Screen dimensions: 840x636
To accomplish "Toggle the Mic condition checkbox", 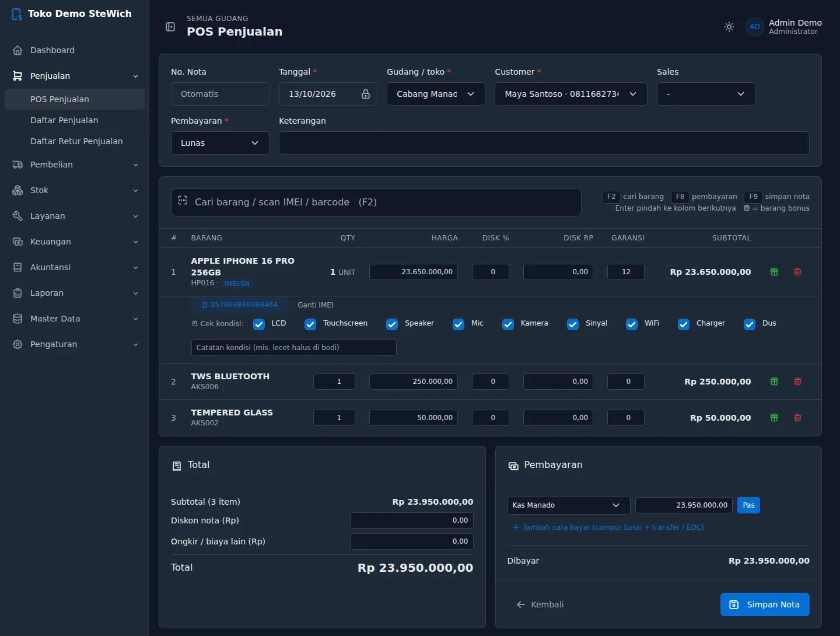I will pos(459,324).
